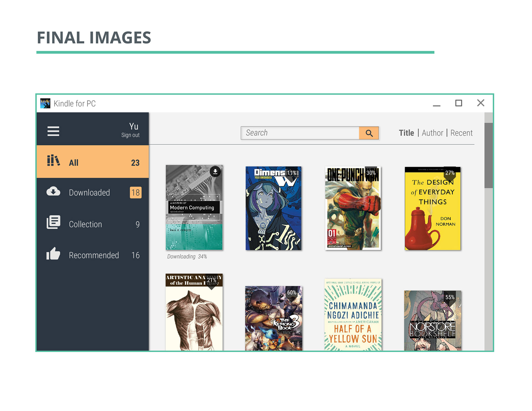Image resolution: width=532 pixels, height=411 pixels.
Task: Open the Recommended section
Action: 94,255
